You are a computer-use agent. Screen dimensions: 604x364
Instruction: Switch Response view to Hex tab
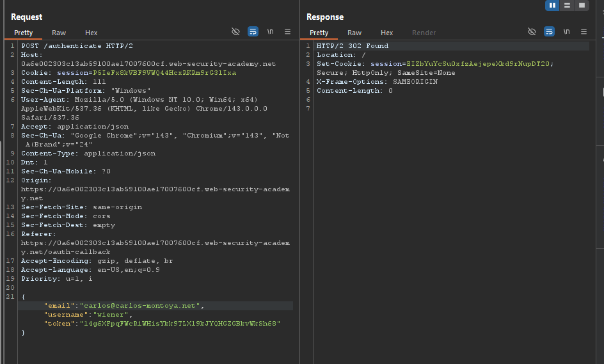[x=386, y=33]
